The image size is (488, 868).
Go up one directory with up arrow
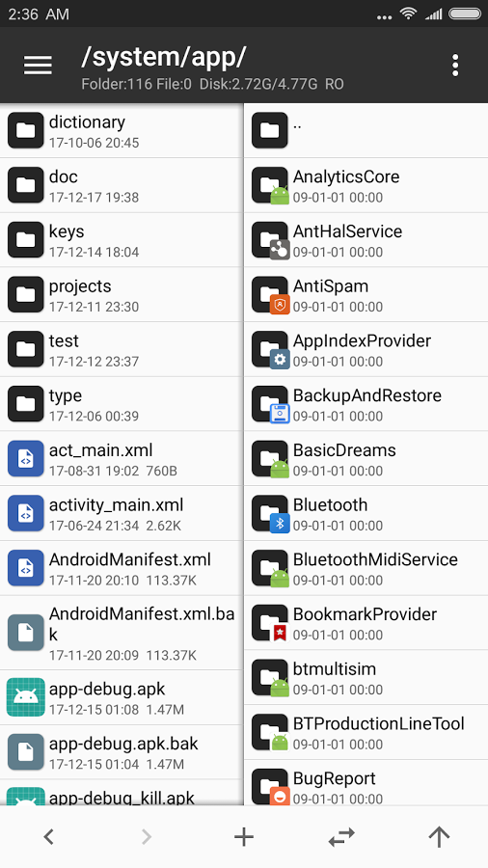click(x=439, y=837)
